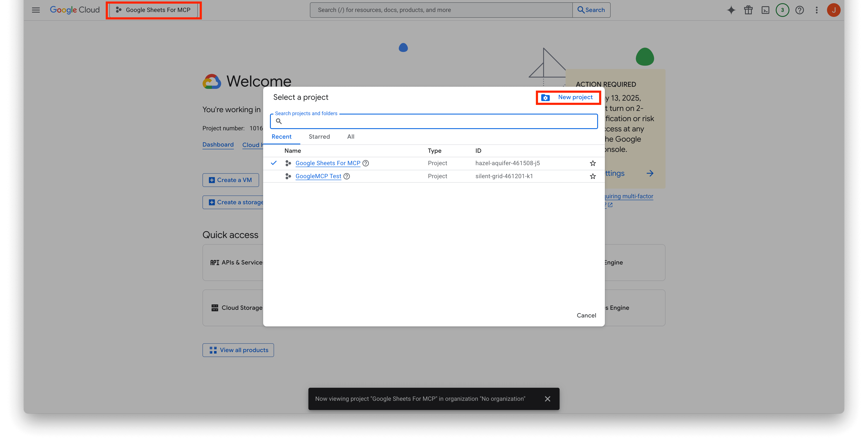
Task: Open the account avatar J
Action: coord(834,10)
